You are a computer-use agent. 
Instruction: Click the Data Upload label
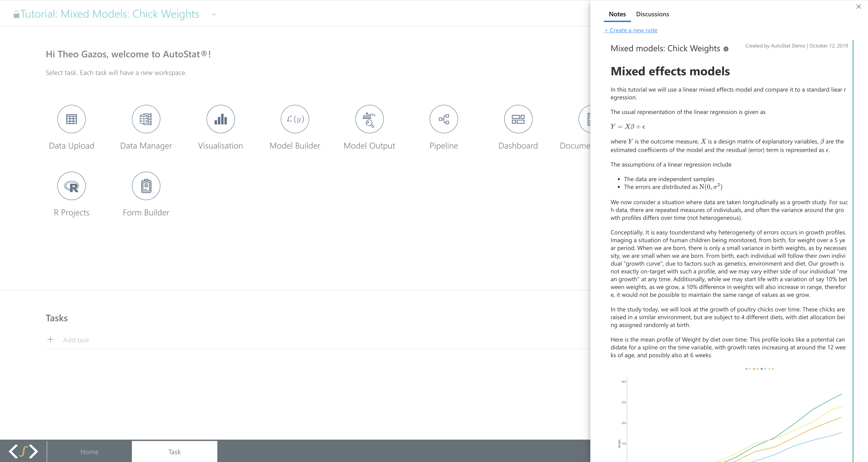[x=71, y=146]
